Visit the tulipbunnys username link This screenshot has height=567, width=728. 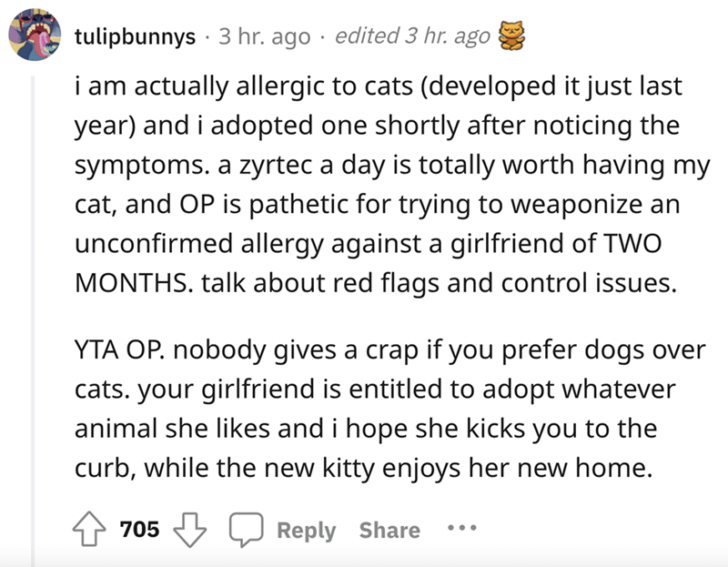pos(135,37)
